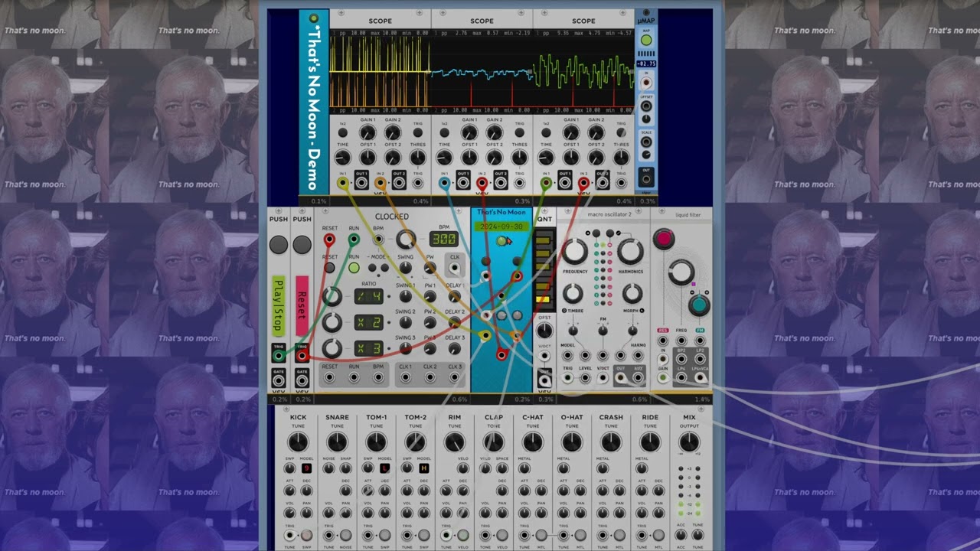The width and height of the screenshot is (980, 551).
Task: Click the macro oscillator TIMBRE knob
Action: pos(573,293)
